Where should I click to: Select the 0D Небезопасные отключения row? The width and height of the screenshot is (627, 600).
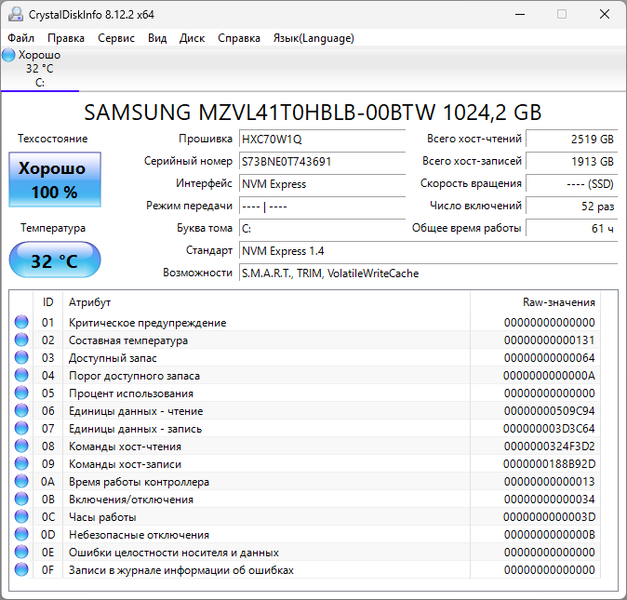(x=305, y=534)
